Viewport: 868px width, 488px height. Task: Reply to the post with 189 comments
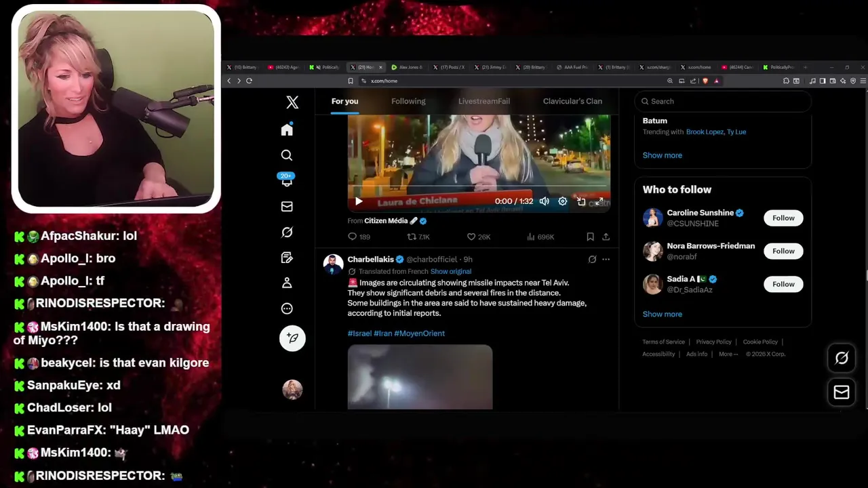tap(359, 237)
